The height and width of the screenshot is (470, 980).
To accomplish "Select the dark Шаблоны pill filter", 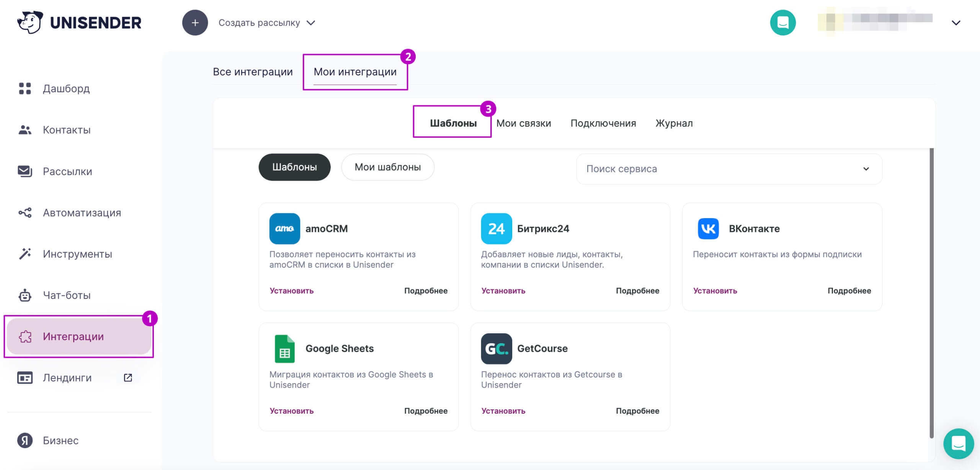I will click(x=294, y=167).
